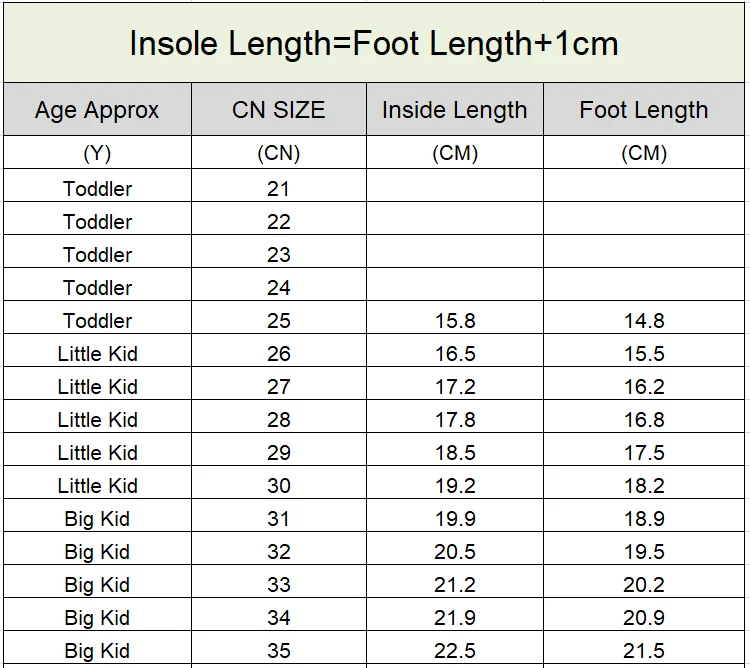Click the 18.2 foot length cell
Screen dimensions: 750x668
(643, 486)
